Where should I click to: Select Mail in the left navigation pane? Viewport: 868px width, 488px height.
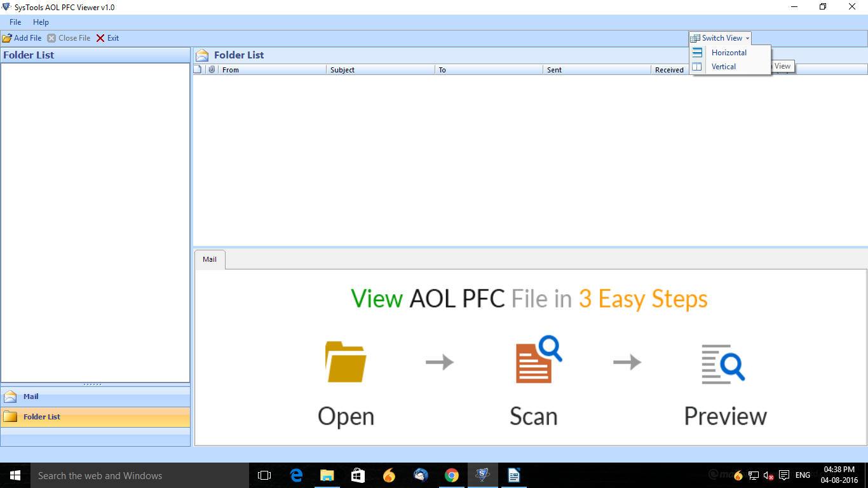[31, 396]
